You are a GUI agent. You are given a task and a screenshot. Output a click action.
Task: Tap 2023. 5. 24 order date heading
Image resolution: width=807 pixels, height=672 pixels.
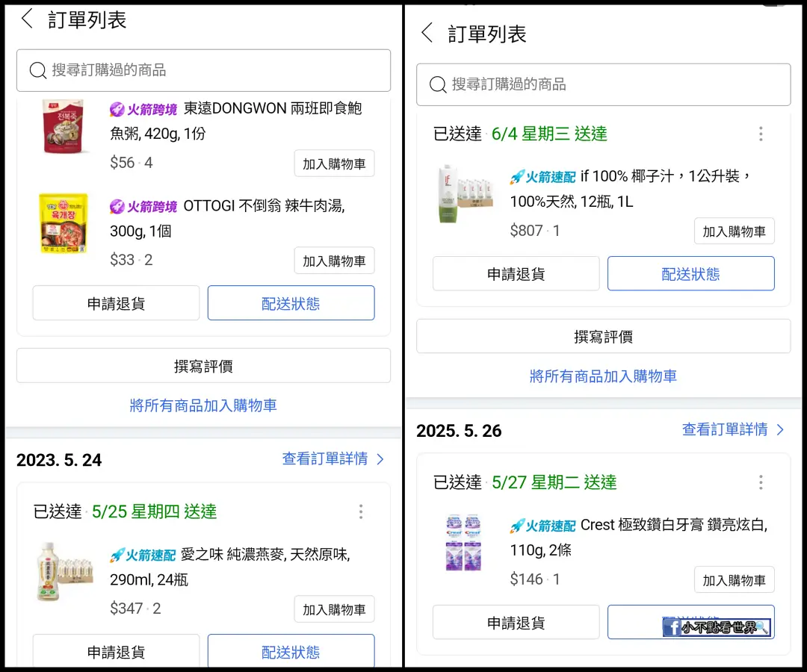pyautogui.click(x=59, y=460)
